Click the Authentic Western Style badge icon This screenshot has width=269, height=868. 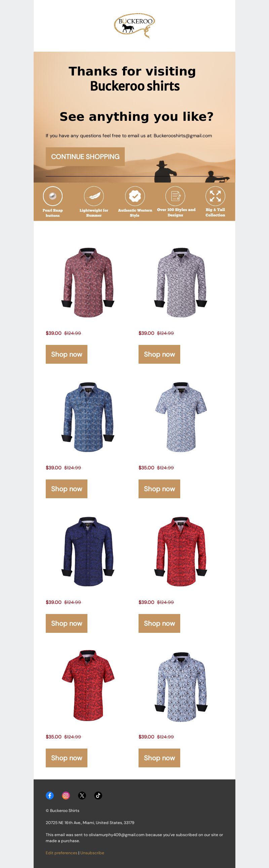[x=135, y=196]
